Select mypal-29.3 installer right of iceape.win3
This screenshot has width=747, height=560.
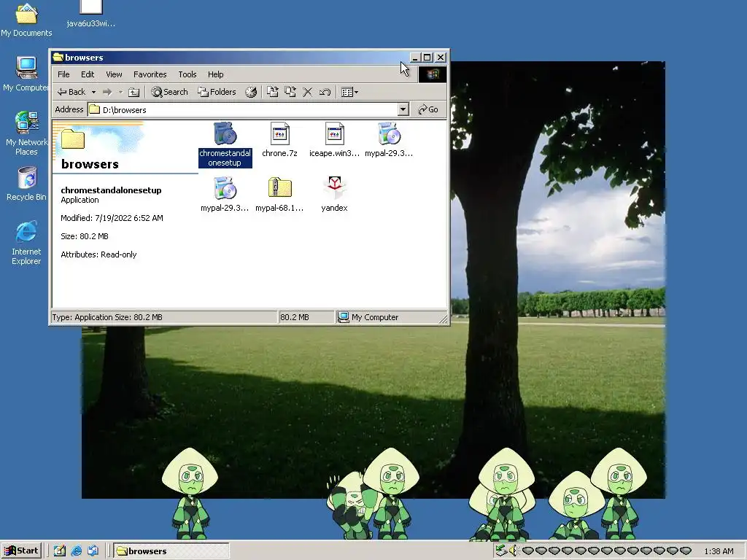[389, 140]
